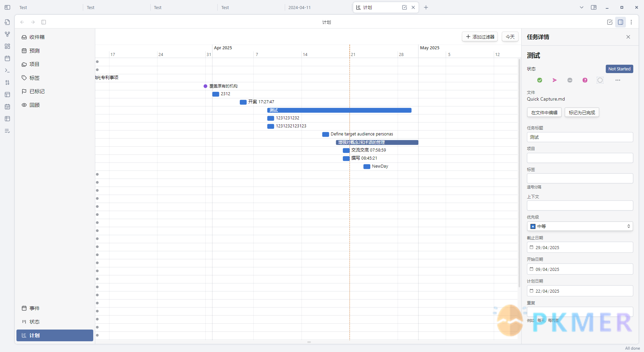The height and width of the screenshot is (352, 644).
Task: Open the 项目 projects view
Action: (x=55, y=64)
